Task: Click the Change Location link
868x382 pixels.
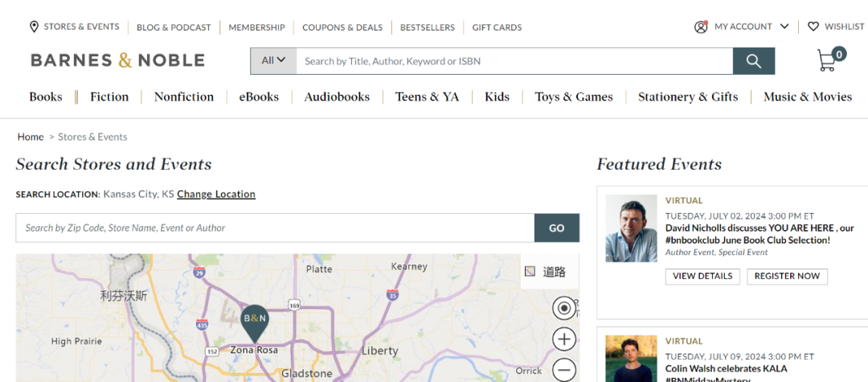Action: 216,195
